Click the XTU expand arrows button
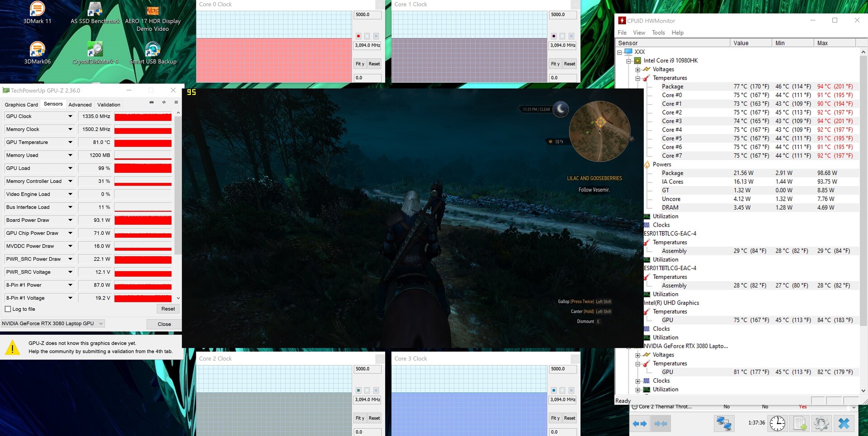 [x=640, y=424]
